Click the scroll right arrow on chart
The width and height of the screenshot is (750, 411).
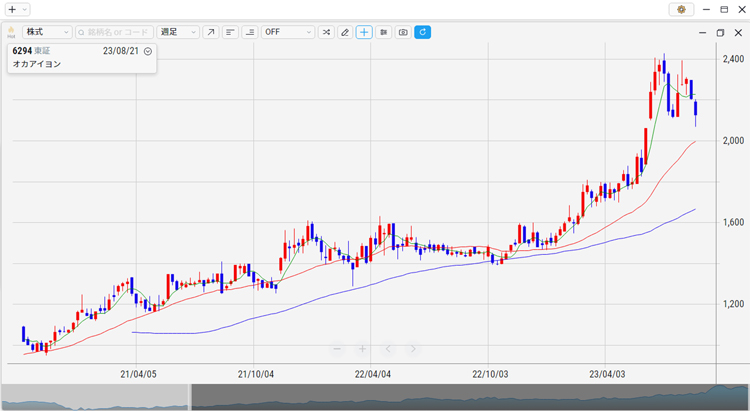pyautogui.click(x=413, y=349)
